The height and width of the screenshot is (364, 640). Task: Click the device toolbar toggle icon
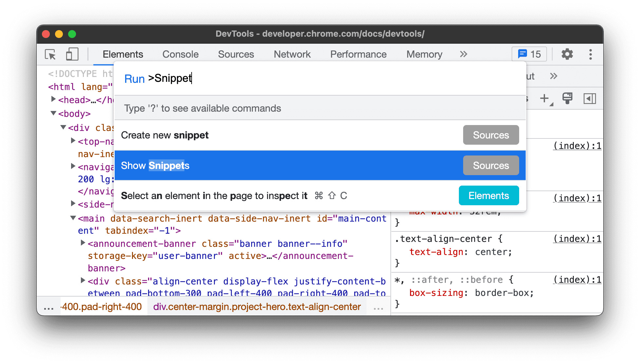point(72,54)
